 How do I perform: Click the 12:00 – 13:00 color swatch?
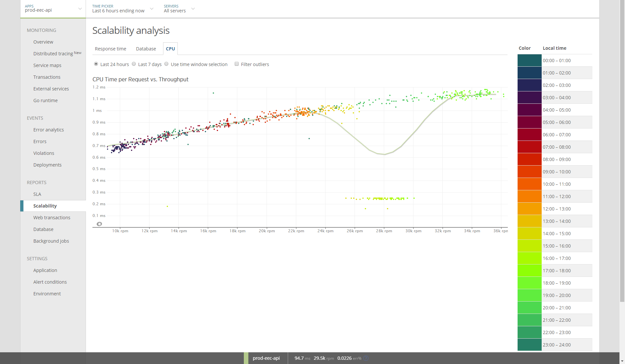529,209
